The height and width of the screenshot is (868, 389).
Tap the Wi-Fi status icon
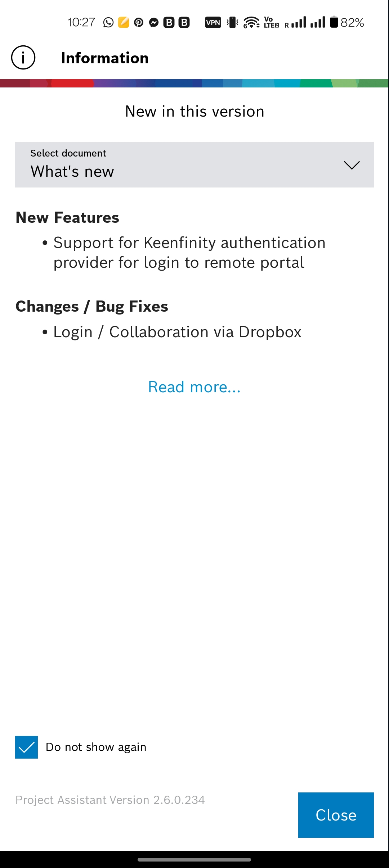251,22
